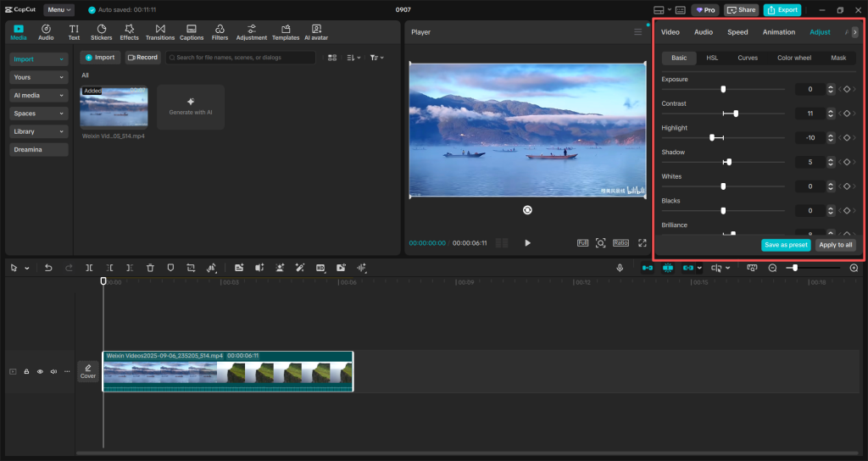The image size is (868, 461).
Task: Open the Audio library tab
Action: [x=46, y=32]
